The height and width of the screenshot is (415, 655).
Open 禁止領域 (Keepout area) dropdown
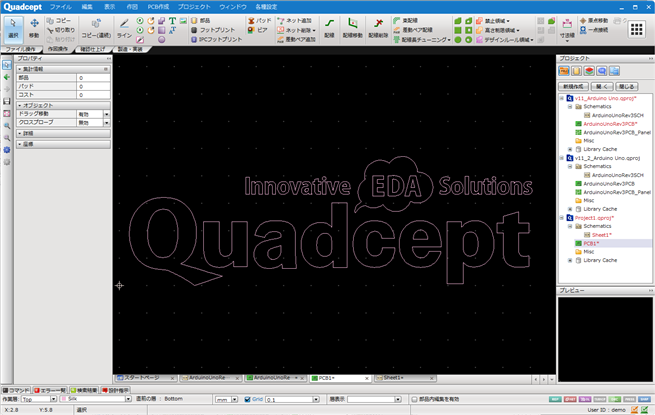click(x=508, y=20)
